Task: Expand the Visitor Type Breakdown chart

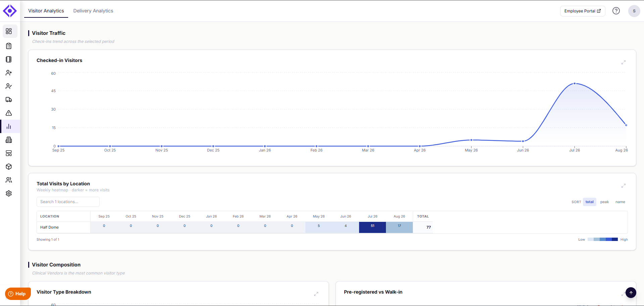Action: [316, 294]
